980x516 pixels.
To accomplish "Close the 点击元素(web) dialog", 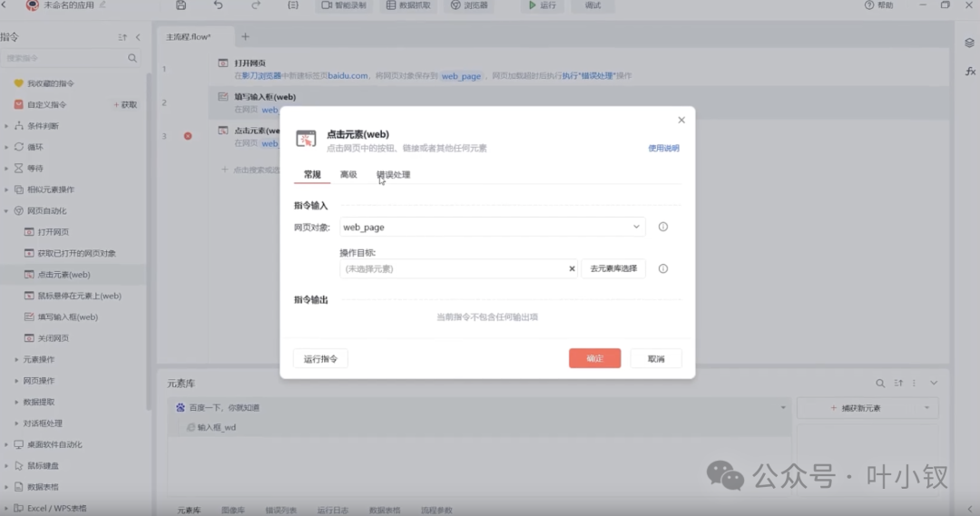I will pyautogui.click(x=681, y=120).
